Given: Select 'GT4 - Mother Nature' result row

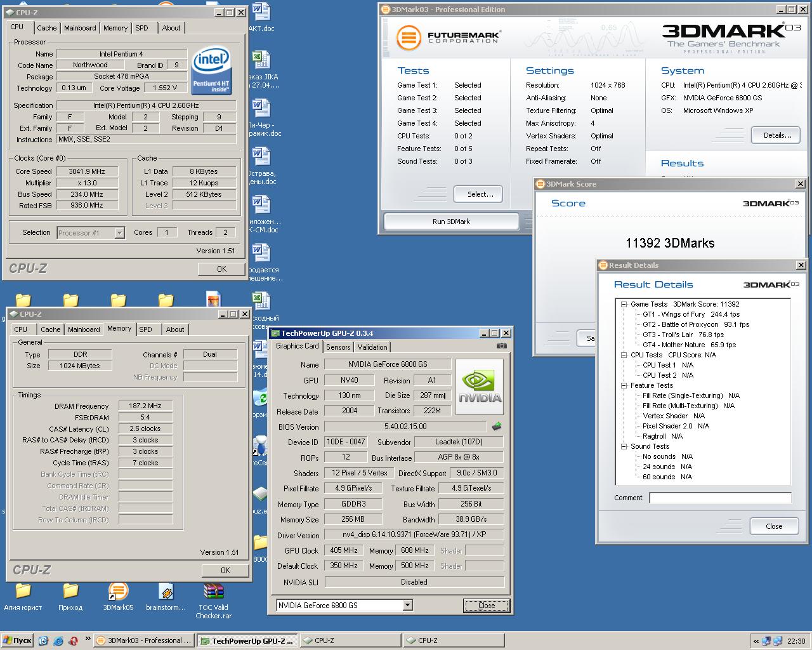Looking at the screenshot, I should tap(689, 345).
